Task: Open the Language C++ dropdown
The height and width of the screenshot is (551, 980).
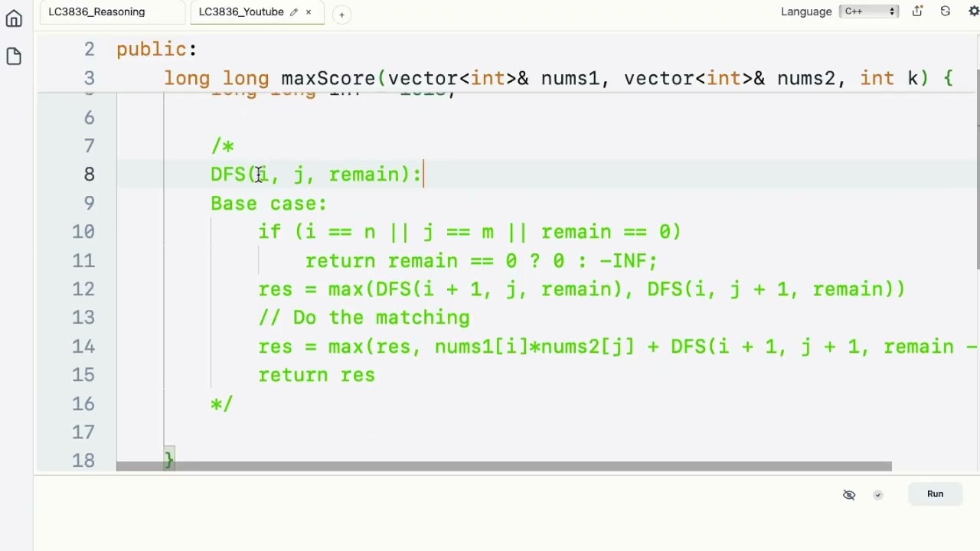Action: 868,11
